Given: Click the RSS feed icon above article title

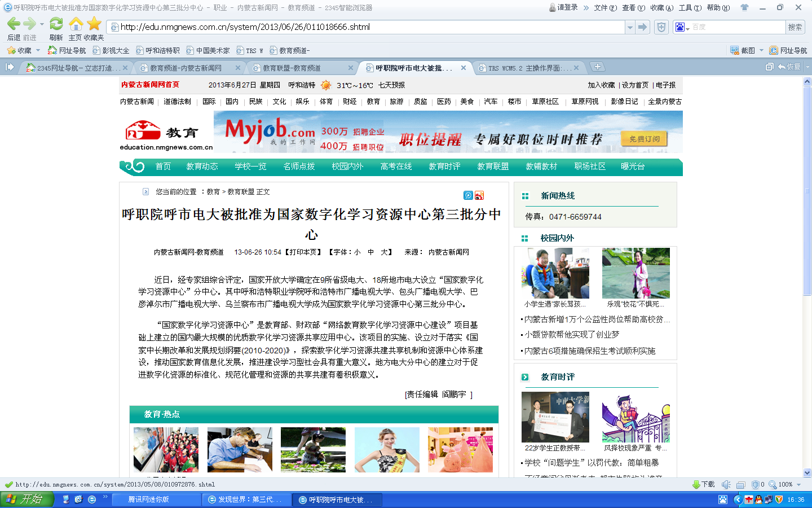Looking at the screenshot, I should tap(479, 195).
